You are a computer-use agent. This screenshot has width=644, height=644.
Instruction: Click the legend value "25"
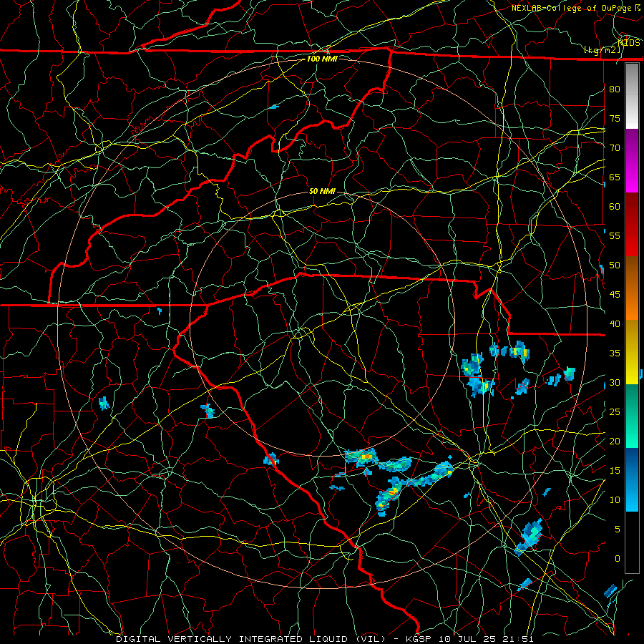(615, 412)
